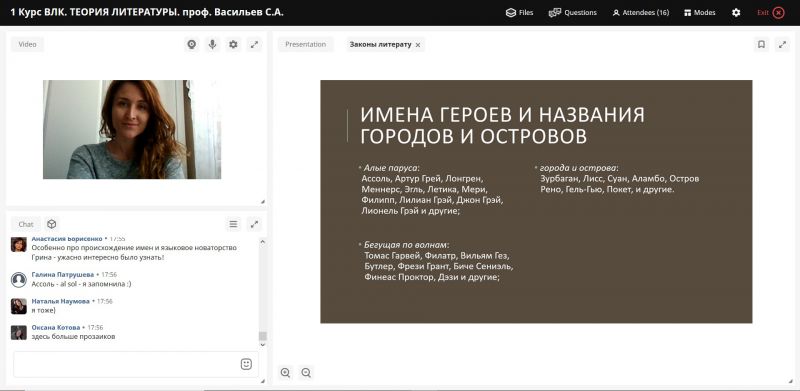Select the Законы литерату tab
800x391 pixels.
click(x=380, y=44)
